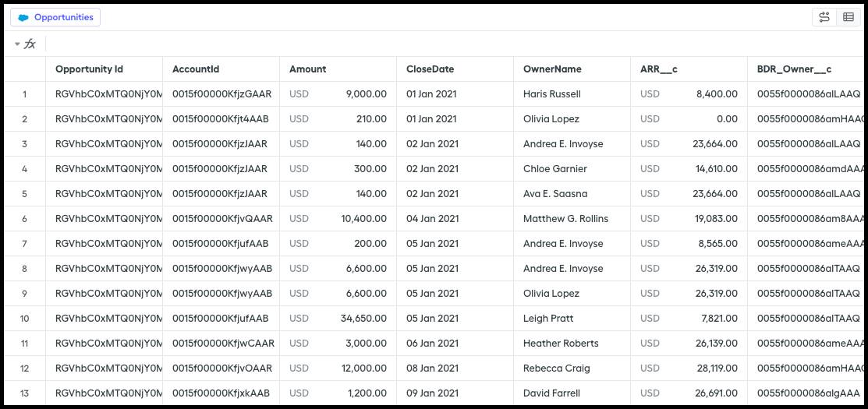Viewport: 868px width, 409px height.
Task: Select row number 13
Action: tap(24, 393)
